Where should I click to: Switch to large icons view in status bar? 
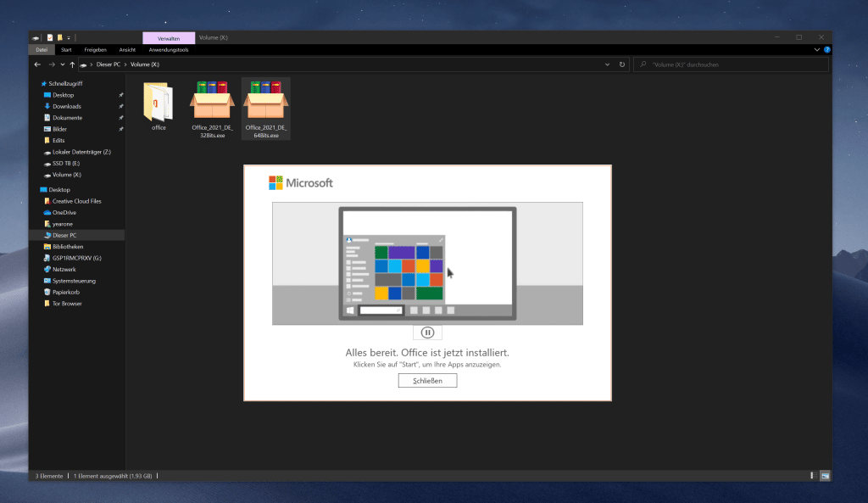[x=825, y=476]
